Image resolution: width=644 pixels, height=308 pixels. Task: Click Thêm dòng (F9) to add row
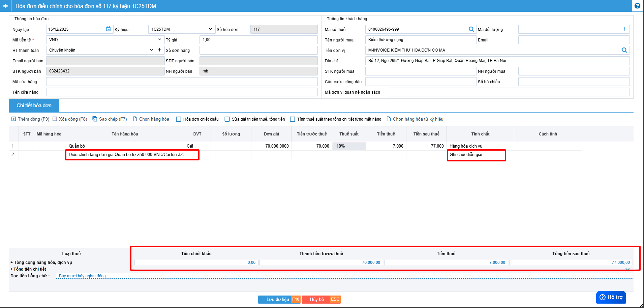tap(30, 119)
